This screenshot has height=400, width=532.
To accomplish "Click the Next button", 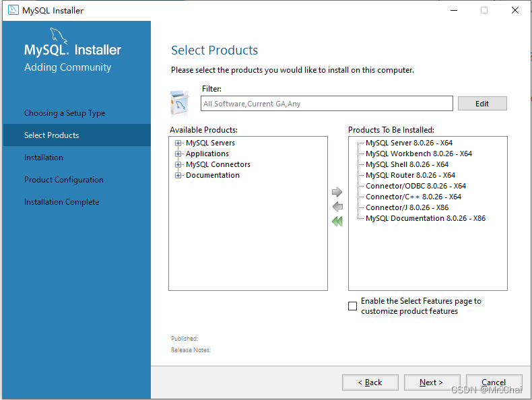I will 432,382.
